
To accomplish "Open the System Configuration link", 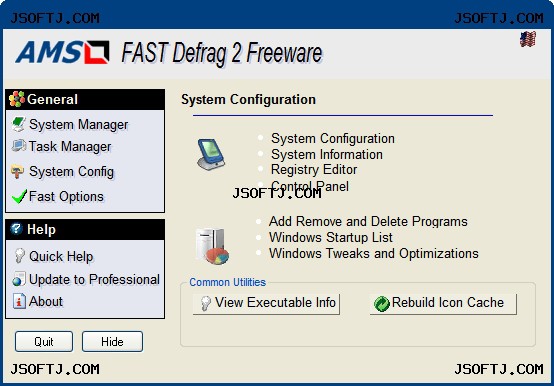I will click(x=333, y=138).
